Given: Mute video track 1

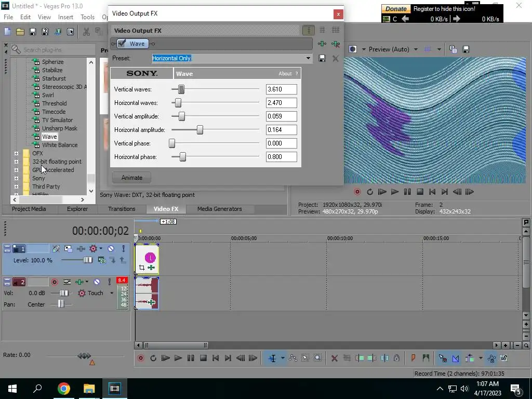Looking at the screenshot, I should pos(111,249).
